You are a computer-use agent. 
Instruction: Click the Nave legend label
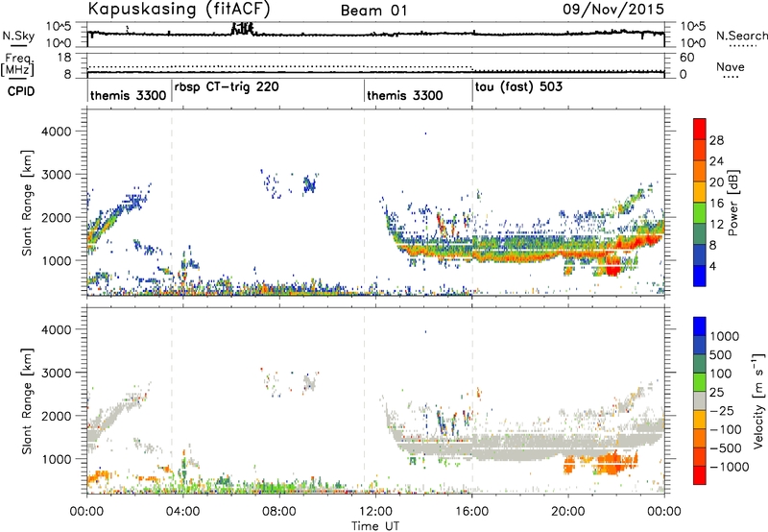pos(730,67)
